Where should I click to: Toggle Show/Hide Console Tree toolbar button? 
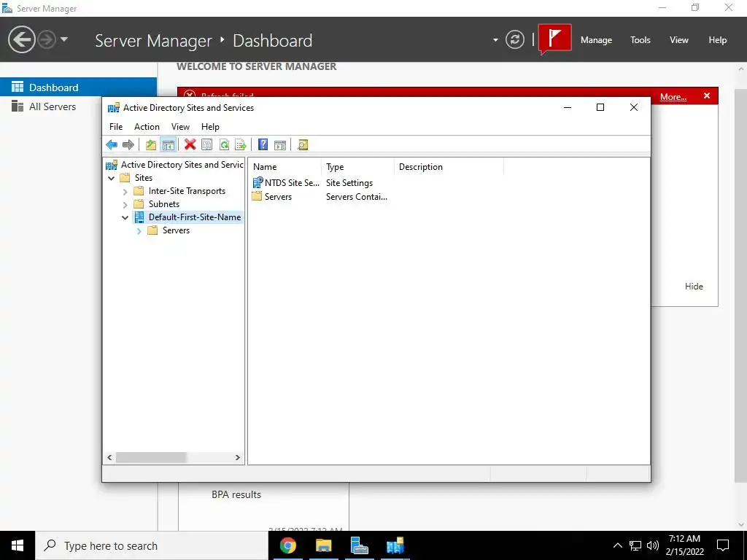169,145
